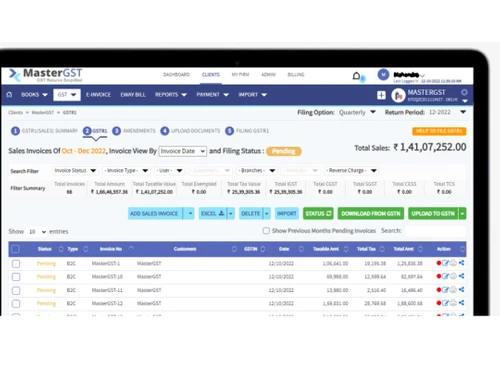Switch to the Amendments step tab
This screenshot has width=500, height=375.
134,131
